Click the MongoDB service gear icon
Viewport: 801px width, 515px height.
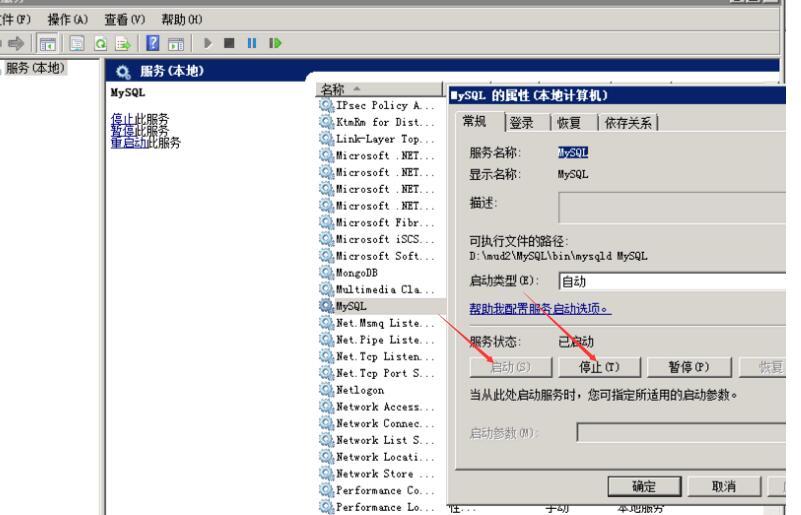tap(325, 270)
